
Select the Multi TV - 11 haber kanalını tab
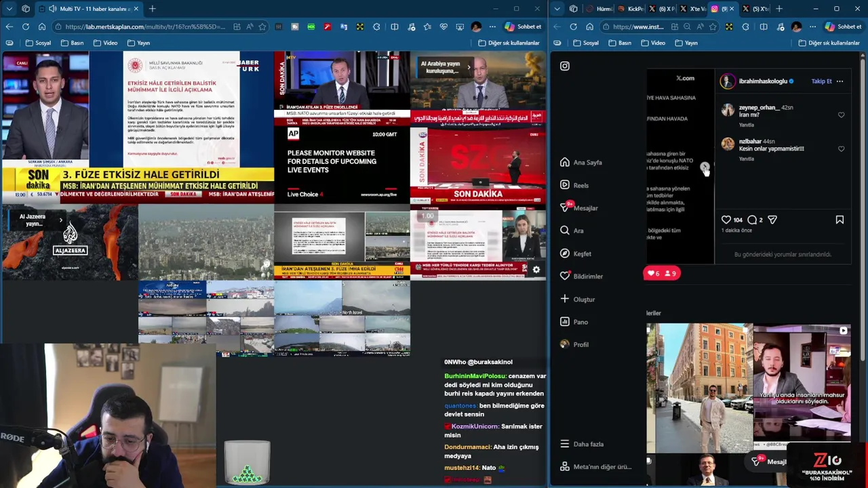[89, 9]
